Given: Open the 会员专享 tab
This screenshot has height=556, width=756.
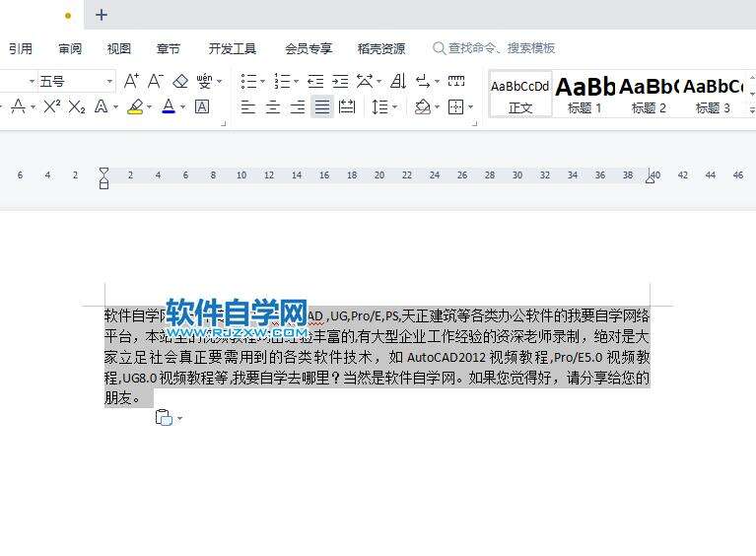Looking at the screenshot, I should pyautogui.click(x=309, y=48).
